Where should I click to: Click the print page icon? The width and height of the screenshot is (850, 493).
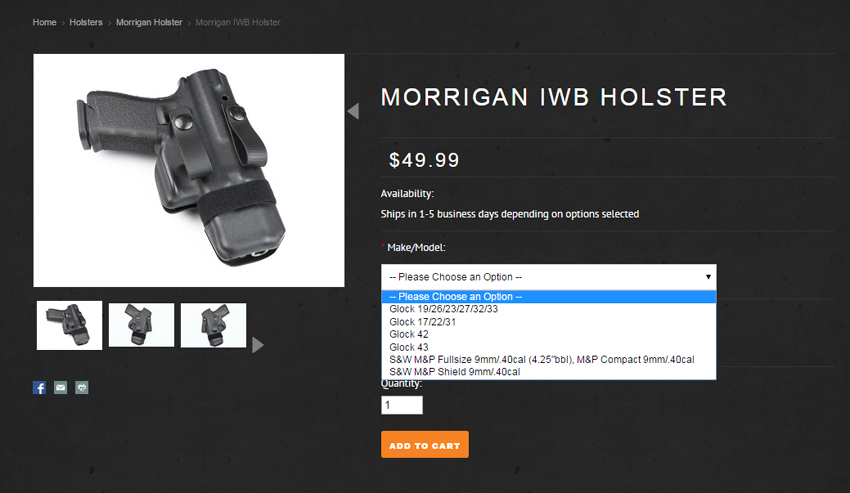(x=81, y=388)
